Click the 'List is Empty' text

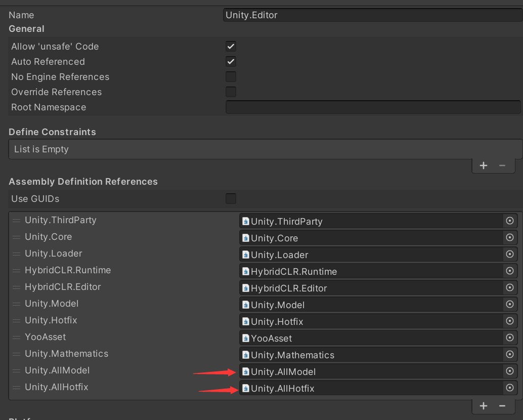pyautogui.click(x=41, y=149)
